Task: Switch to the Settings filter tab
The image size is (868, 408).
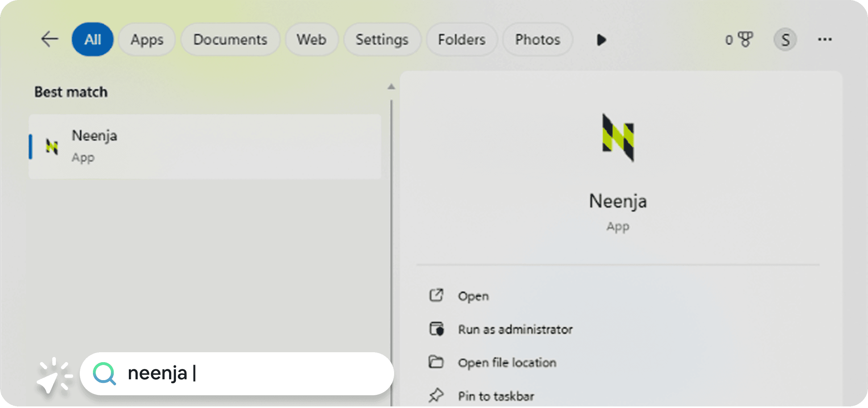Action: (x=382, y=39)
